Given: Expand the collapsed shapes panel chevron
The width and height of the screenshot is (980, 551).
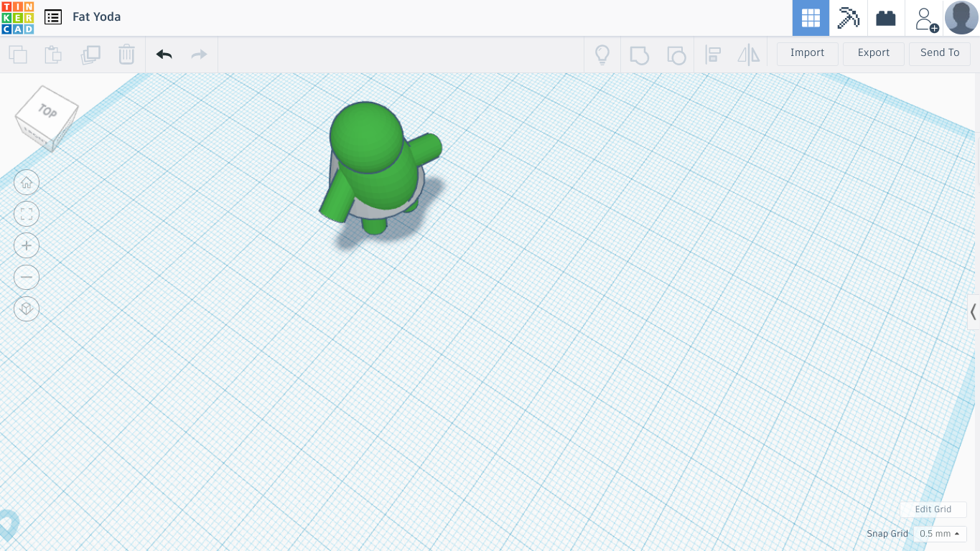Looking at the screenshot, I should [974, 312].
